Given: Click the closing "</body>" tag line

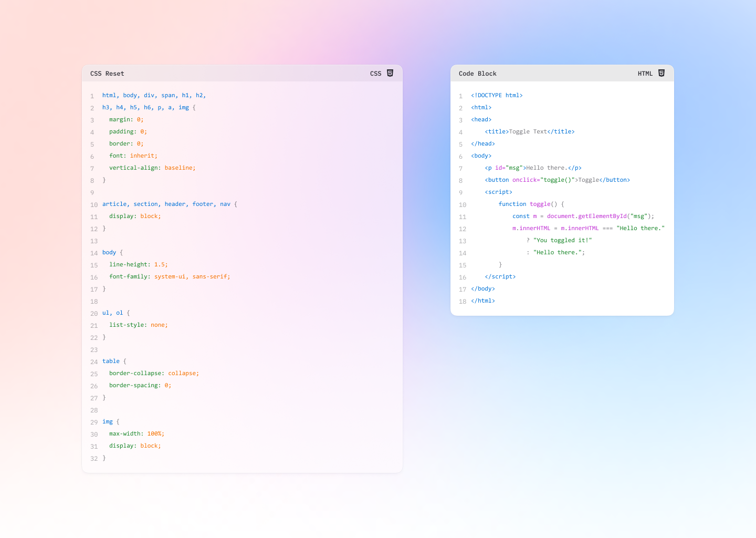Looking at the screenshot, I should [x=483, y=289].
